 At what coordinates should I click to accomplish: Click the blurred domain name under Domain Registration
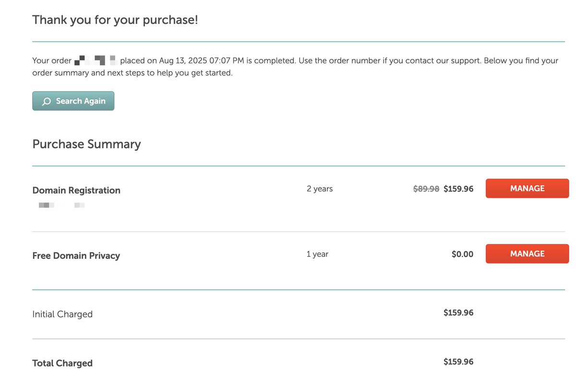click(61, 205)
